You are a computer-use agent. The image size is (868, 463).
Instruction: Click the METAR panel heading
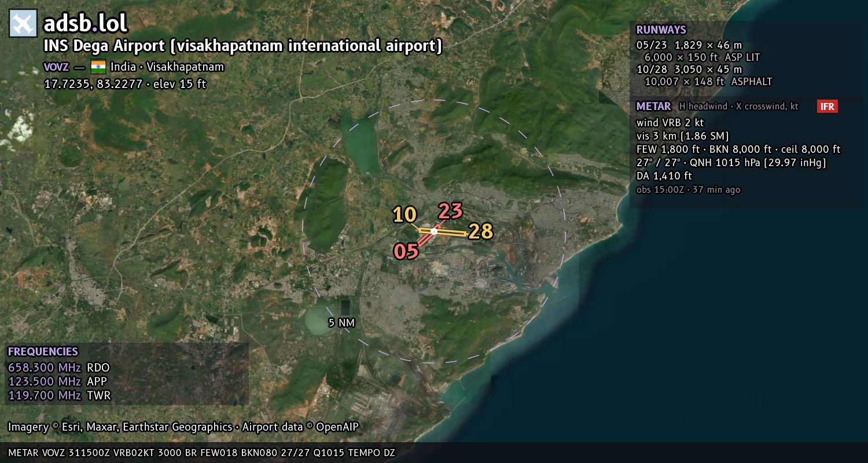(x=653, y=106)
